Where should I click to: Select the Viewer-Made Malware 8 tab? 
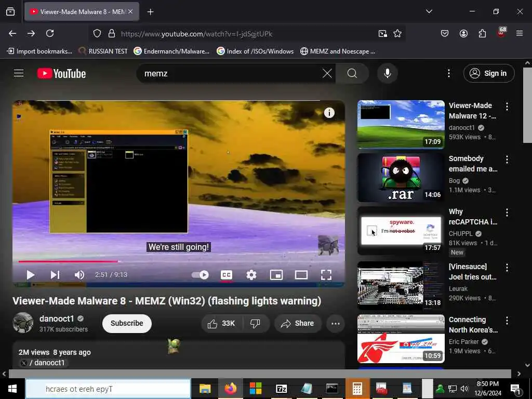(82, 11)
